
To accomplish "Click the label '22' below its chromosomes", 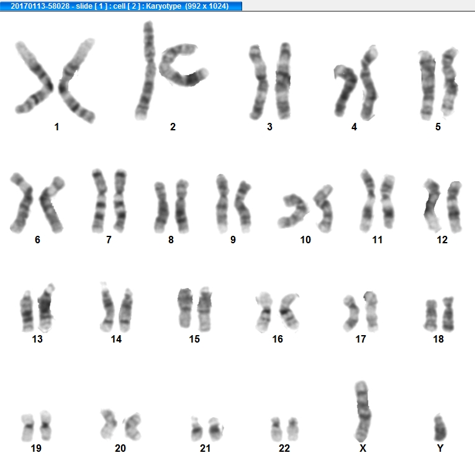I will pos(284,448).
